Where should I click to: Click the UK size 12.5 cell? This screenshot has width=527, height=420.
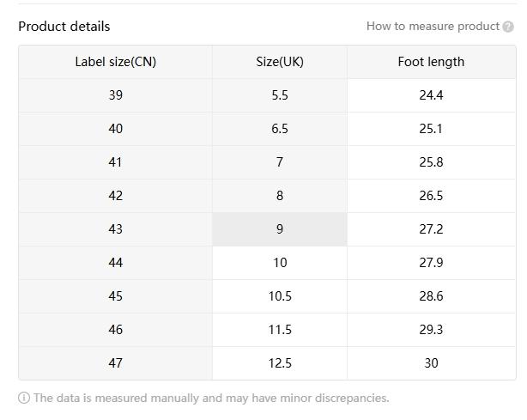(x=280, y=363)
